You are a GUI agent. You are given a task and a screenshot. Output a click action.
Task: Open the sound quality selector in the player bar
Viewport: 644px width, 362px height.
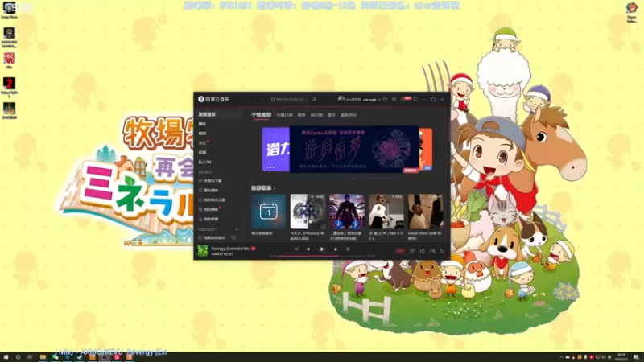[x=400, y=251]
